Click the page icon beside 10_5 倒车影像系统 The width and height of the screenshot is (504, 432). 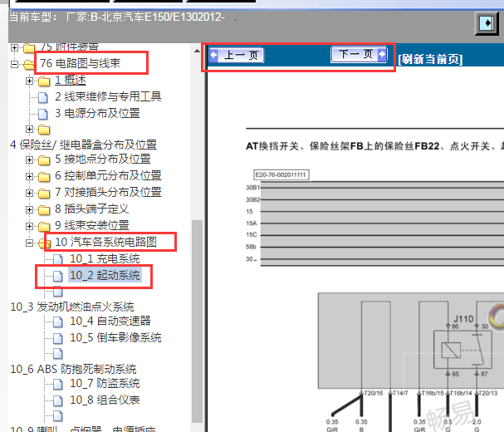point(58,338)
